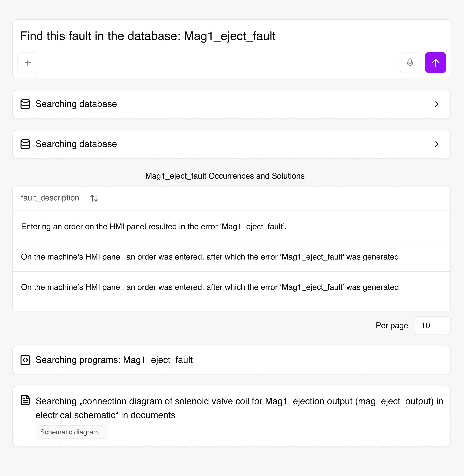Expand the first Searching database chevron
Screen dimensions: 464x476
[437, 104]
